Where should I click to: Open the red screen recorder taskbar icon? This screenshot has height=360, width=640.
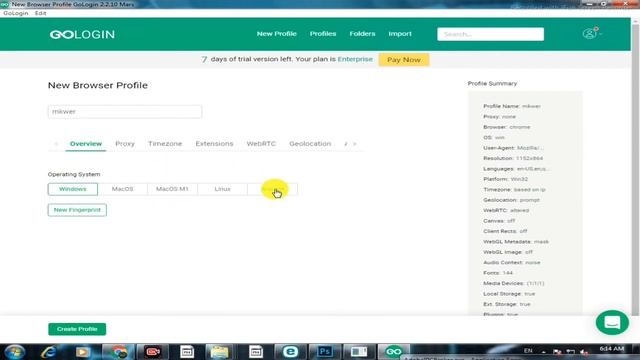pyautogui.click(x=153, y=352)
